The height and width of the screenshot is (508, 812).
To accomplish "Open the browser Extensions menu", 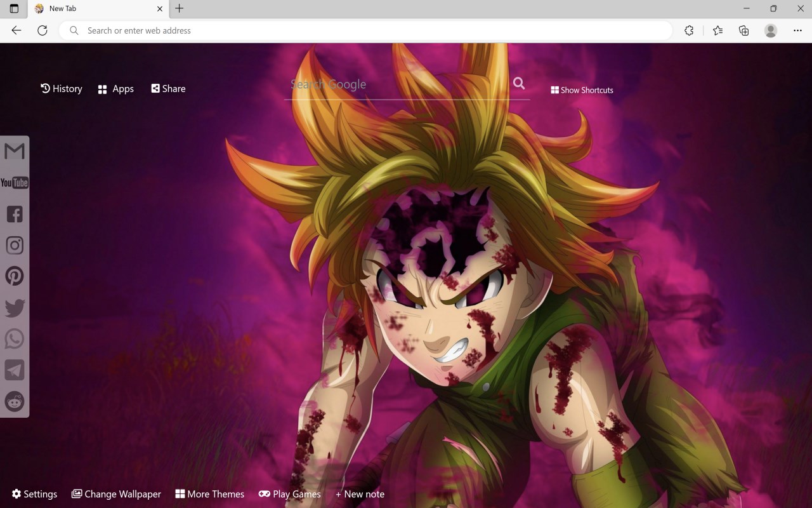I will (x=689, y=30).
